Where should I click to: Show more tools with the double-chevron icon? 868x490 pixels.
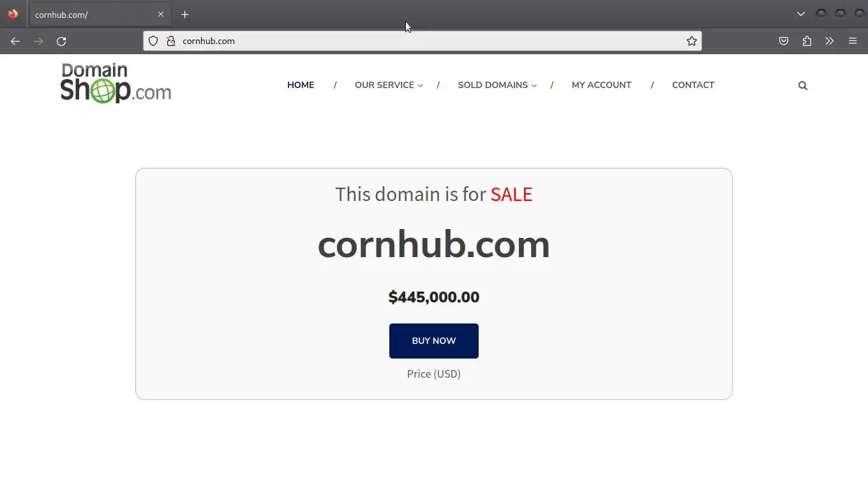830,41
